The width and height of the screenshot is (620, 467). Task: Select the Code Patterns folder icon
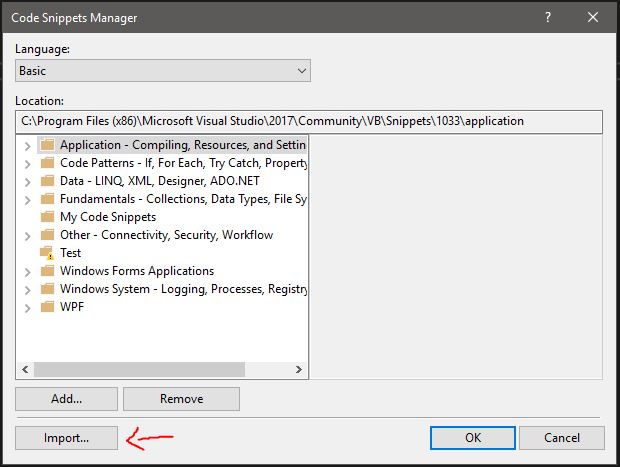(x=47, y=163)
